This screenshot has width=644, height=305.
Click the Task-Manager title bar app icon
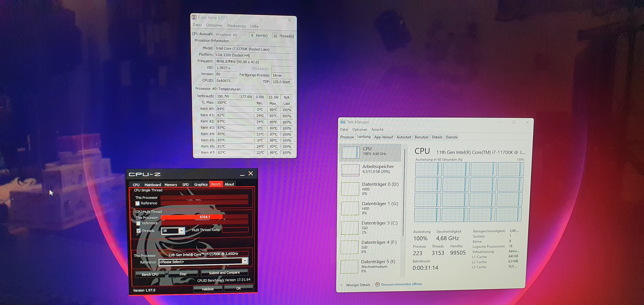tap(343, 122)
